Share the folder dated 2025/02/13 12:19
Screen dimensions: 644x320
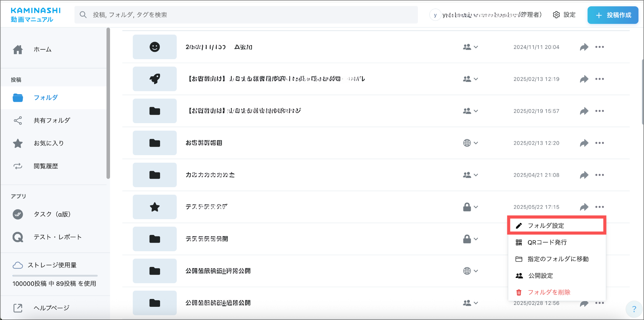tap(584, 79)
